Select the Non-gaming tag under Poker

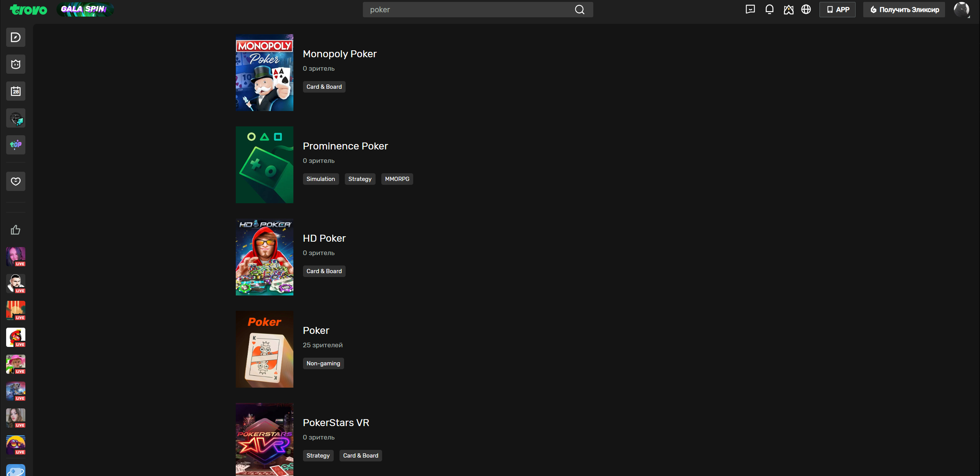click(x=323, y=363)
